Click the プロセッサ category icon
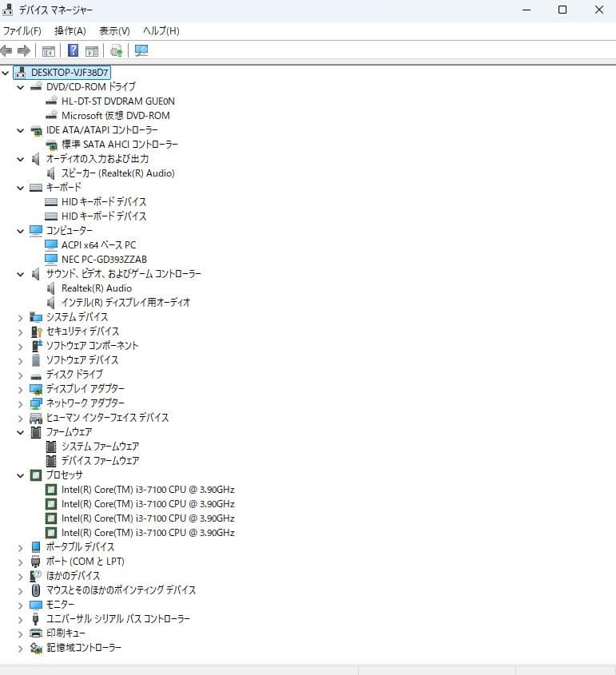This screenshot has height=675, width=616. (36, 475)
